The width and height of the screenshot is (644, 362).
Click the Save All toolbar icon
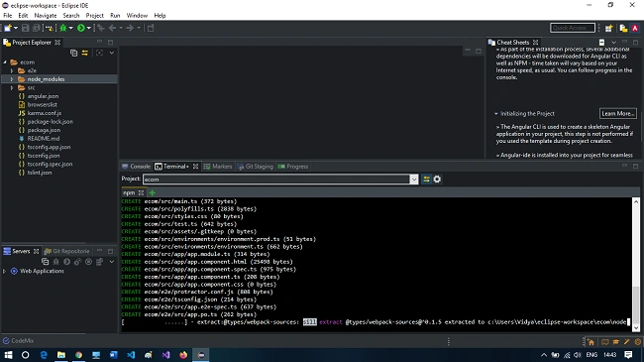[x=37, y=28]
